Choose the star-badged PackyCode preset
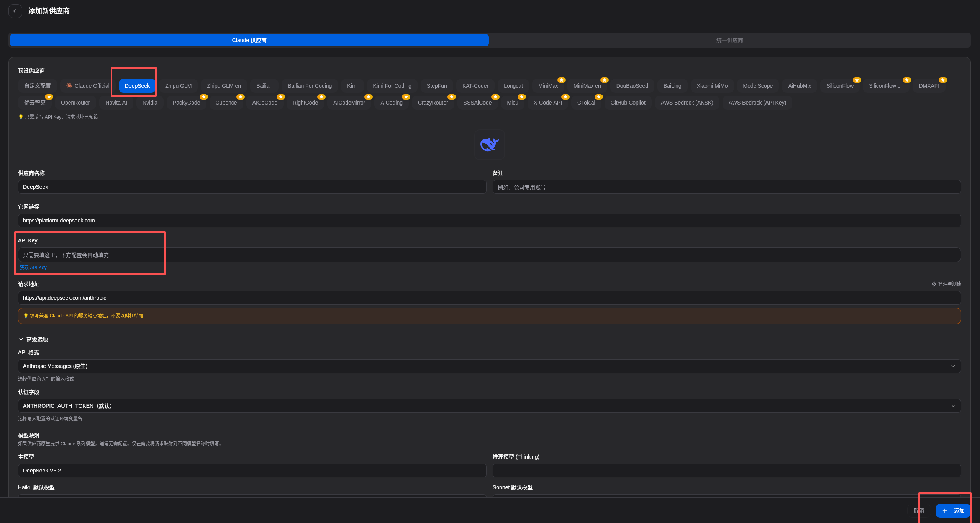980x523 pixels. pyautogui.click(x=186, y=103)
